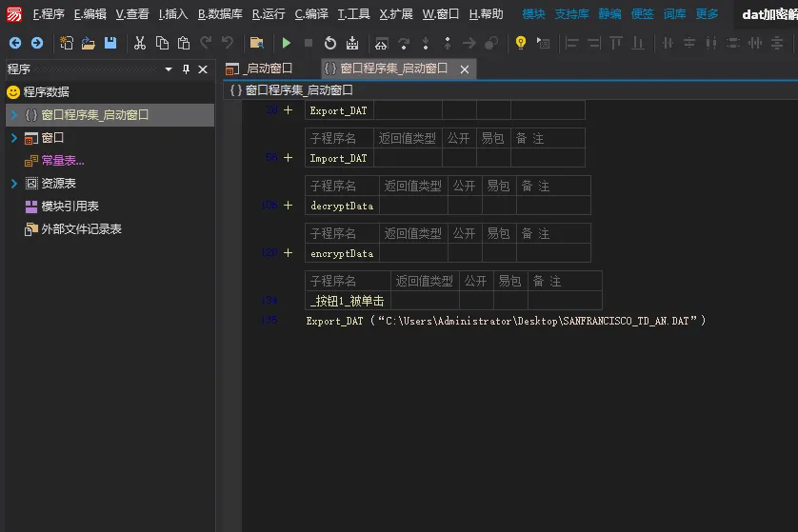
Task: Expand the 窗口 tree node arrow
Action: point(14,138)
